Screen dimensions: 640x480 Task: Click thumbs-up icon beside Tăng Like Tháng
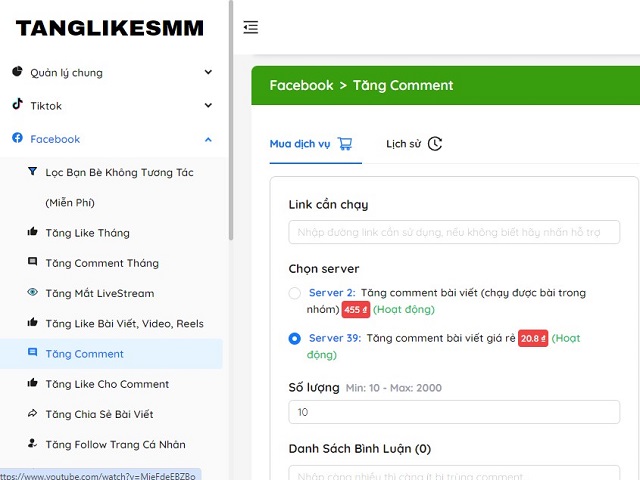pyautogui.click(x=32, y=232)
